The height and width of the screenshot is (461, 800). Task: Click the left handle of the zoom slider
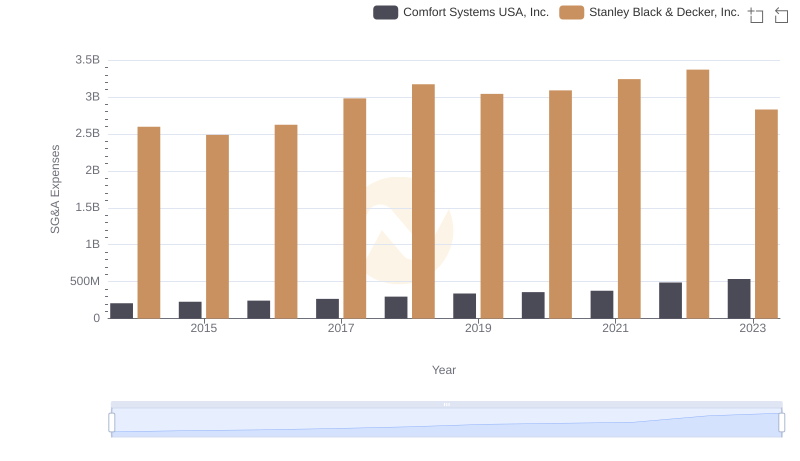click(112, 422)
